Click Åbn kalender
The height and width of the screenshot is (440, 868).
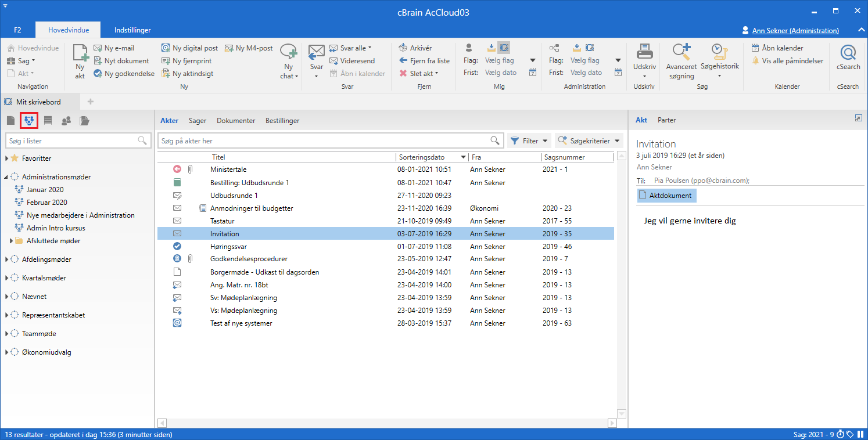tap(777, 48)
